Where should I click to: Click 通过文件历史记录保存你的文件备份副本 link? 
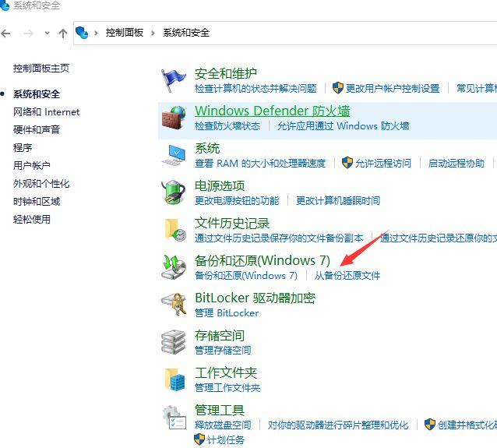coord(279,238)
